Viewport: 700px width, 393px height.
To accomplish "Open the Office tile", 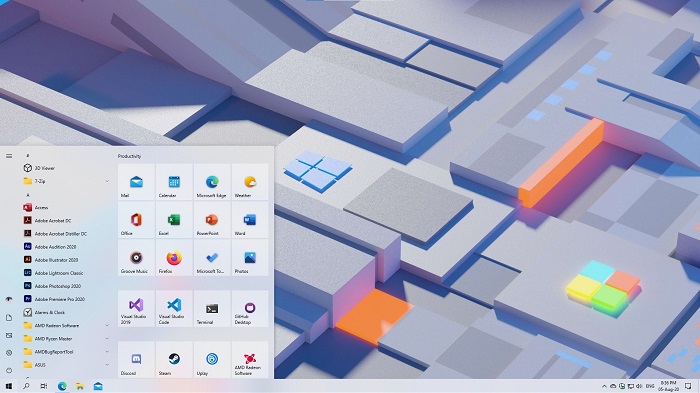I will (136, 219).
